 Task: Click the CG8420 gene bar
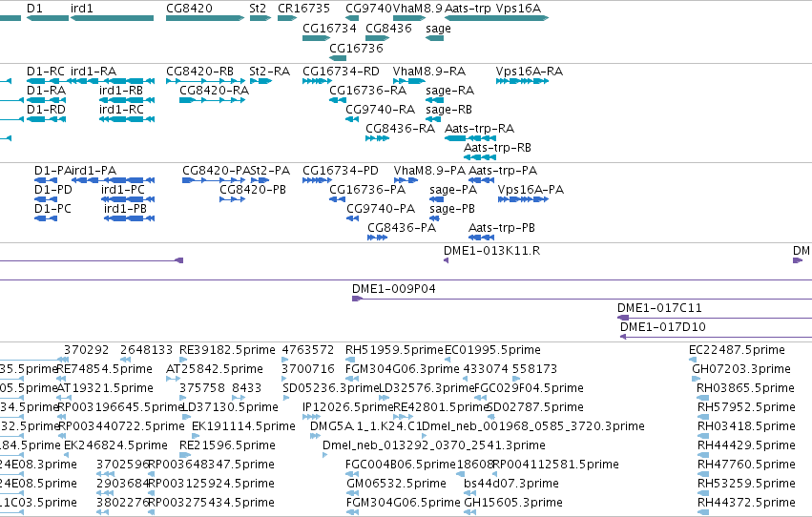pyautogui.click(x=205, y=18)
